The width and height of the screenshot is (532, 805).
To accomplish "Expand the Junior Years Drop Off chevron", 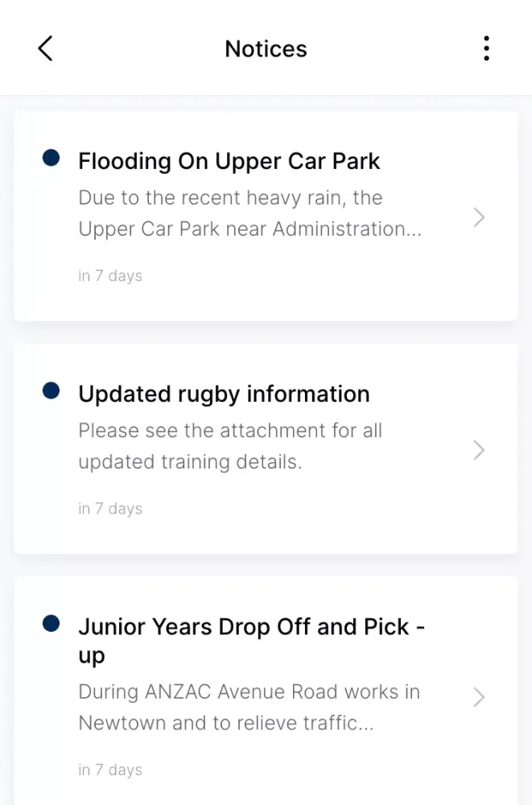I will point(479,697).
